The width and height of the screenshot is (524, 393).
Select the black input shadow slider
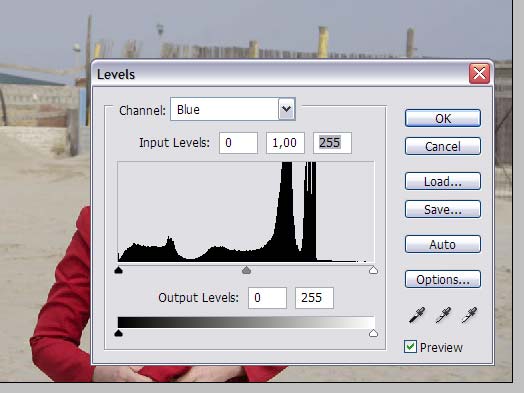tap(119, 270)
